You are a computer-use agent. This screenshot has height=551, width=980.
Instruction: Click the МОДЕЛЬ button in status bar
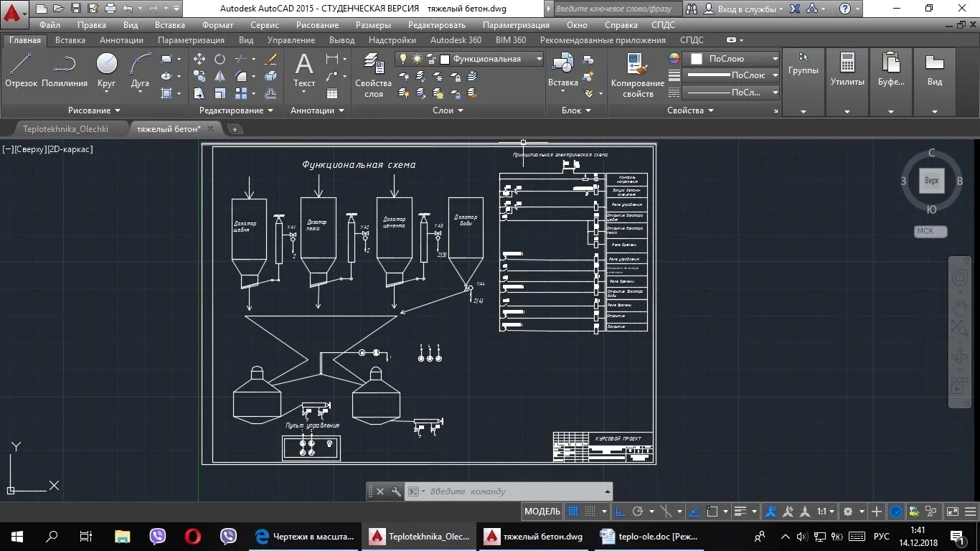click(x=542, y=512)
